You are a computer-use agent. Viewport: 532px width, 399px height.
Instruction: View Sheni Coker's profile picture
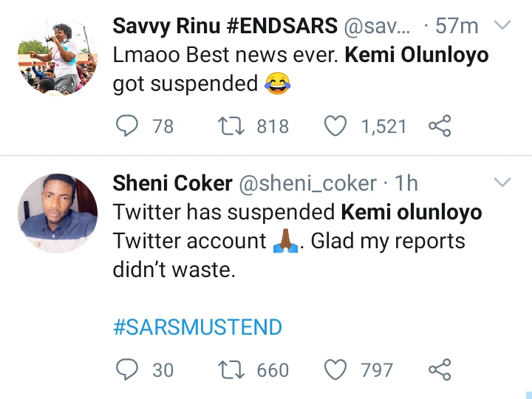[x=57, y=213]
